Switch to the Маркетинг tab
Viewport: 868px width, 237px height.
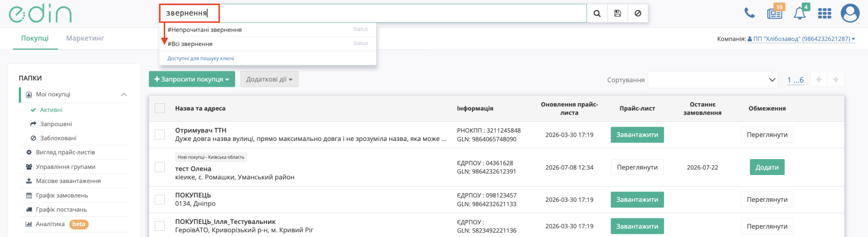point(85,38)
